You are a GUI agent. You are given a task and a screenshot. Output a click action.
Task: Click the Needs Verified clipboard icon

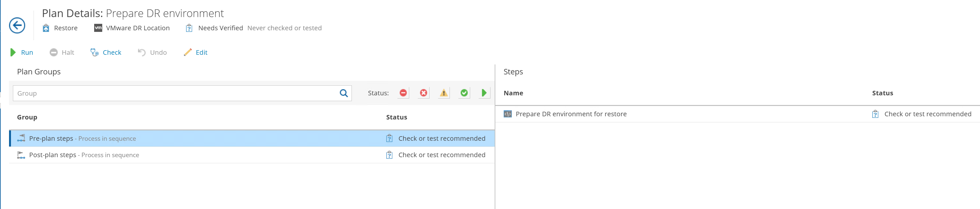click(x=189, y=28)
